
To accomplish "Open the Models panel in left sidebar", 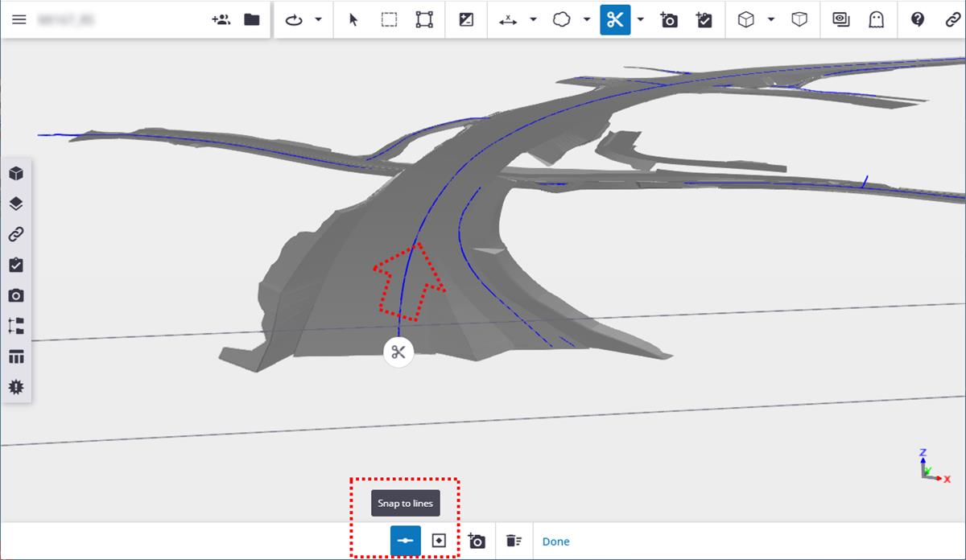I will click(14, 173).
